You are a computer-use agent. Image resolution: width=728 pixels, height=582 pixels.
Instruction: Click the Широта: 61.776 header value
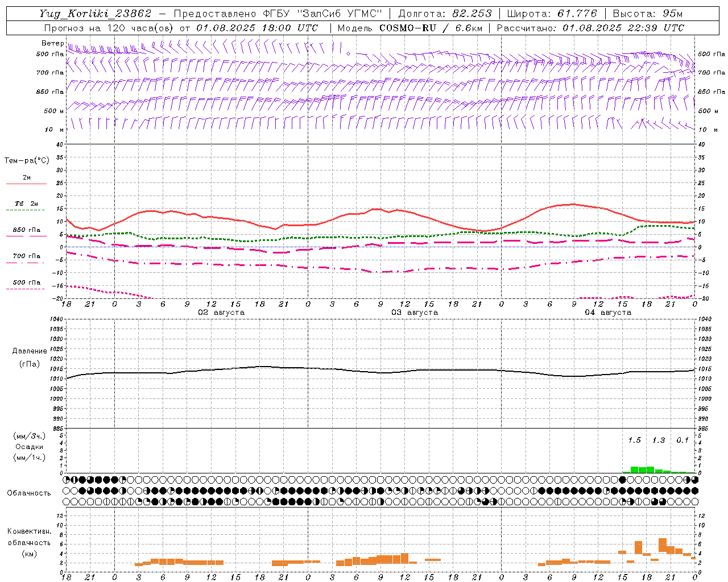click(552, 14)
